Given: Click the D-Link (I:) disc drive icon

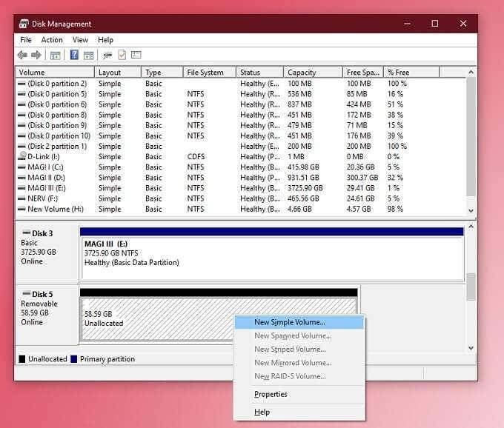Looking at the screenshot, I should click(x=21, y=156).
